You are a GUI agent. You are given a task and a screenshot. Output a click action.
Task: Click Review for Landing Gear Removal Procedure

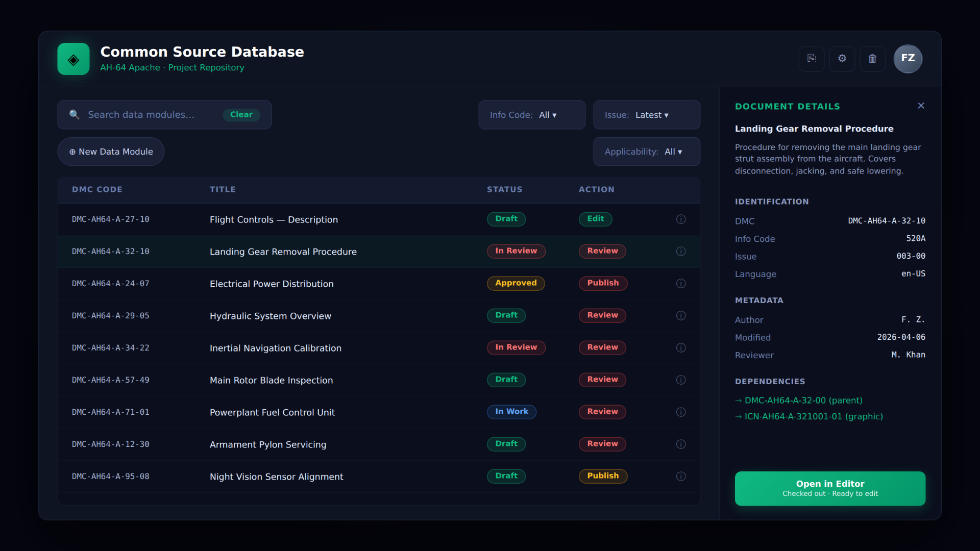602,251
